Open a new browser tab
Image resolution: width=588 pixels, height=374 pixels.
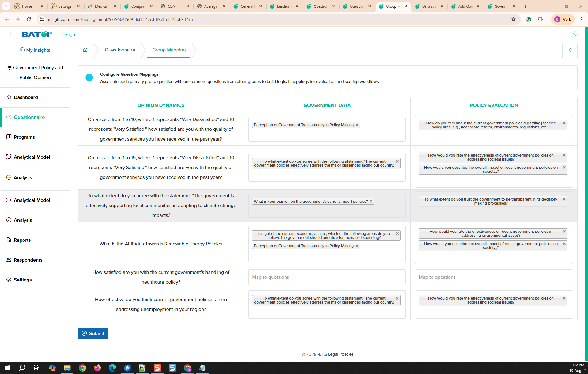point(525,6)
